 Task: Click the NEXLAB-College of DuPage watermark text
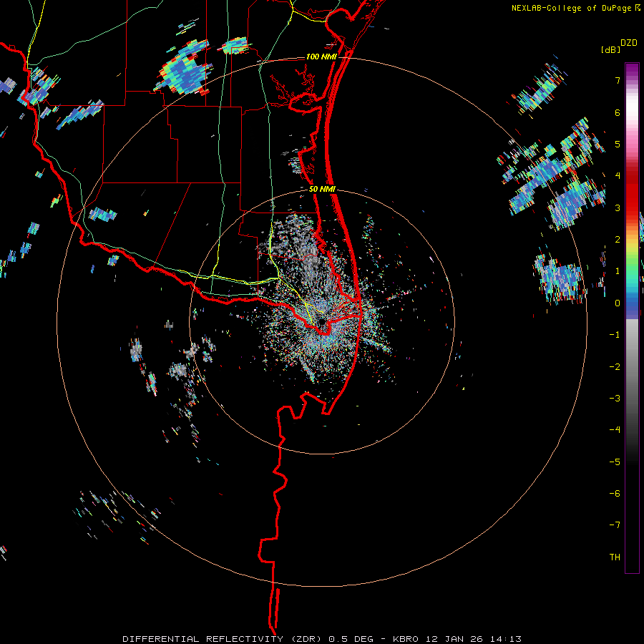[x=572, y=8]
